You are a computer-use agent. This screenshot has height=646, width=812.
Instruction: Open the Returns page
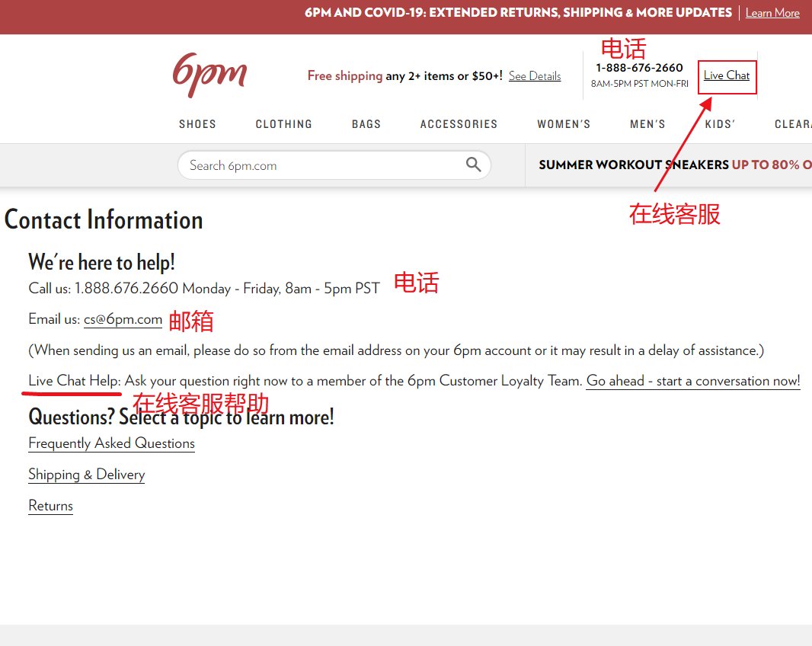pyautogui.click(x=51, y=506)
